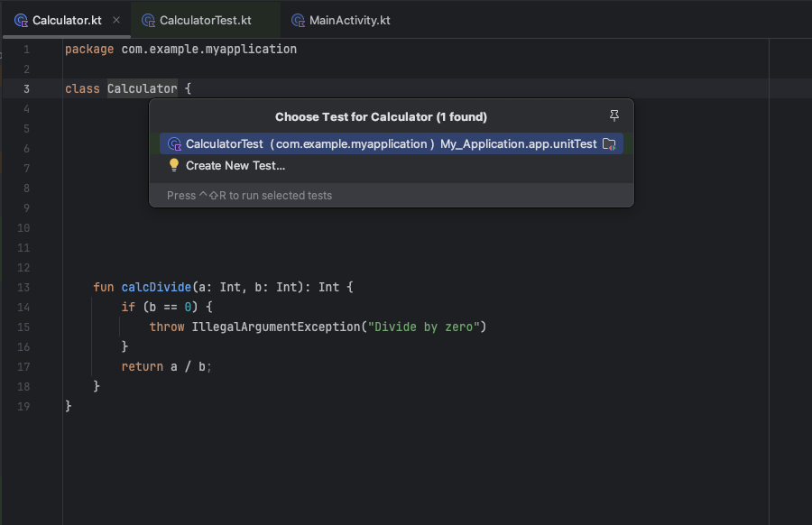Image resolution: width=812 pixels, height=525 pixels.
Task: Open the CalculatorTest.kt tab
Action: tap(205, 20)
